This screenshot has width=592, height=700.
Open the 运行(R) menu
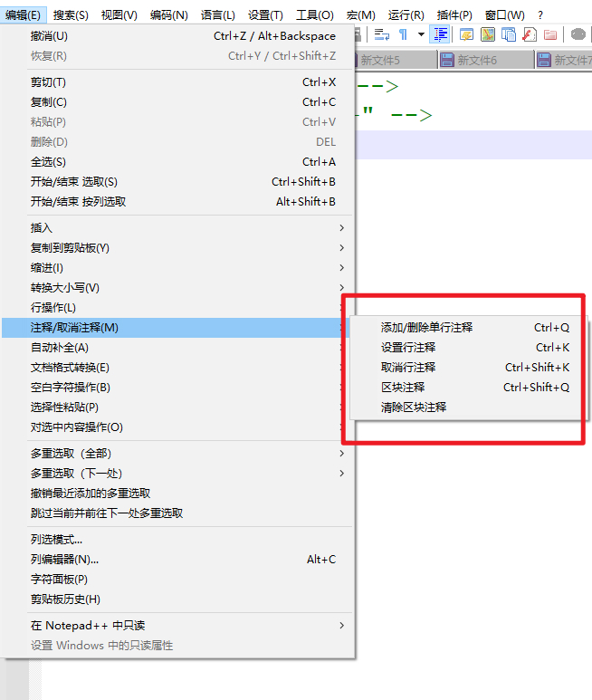click(x=406, y=15)
